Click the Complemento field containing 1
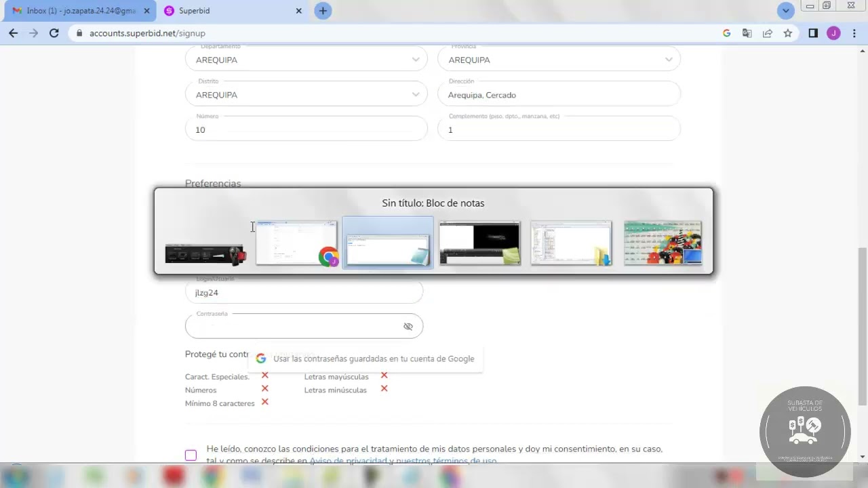The width and height of the screenshot is (868, 488). 559,129
